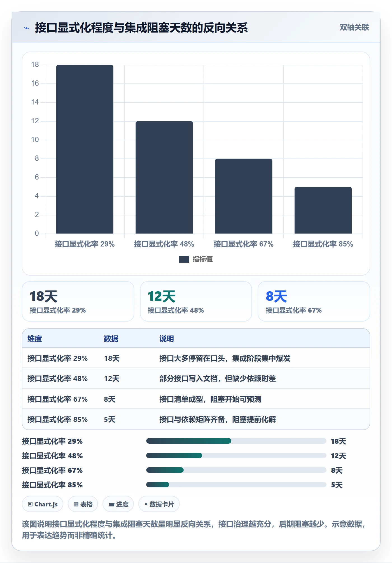Click the 表格 tag chip
Screen dimensions: 392x563
click(83, 504)
